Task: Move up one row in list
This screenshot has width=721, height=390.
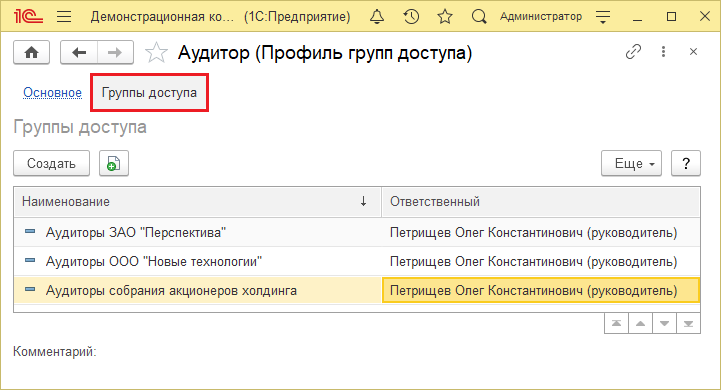Action: (x=640, y=323)
